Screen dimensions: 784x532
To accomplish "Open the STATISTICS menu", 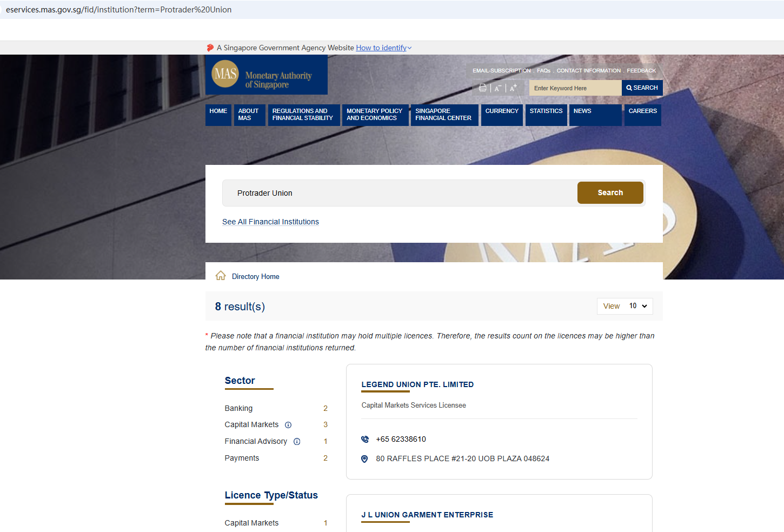I will point(546,115).
